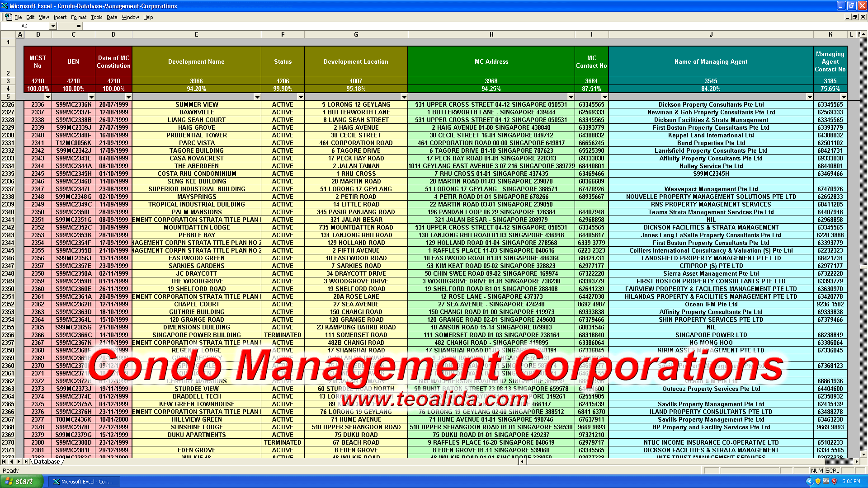Open the Help menu
868x488 pixels.
(148, 17)
